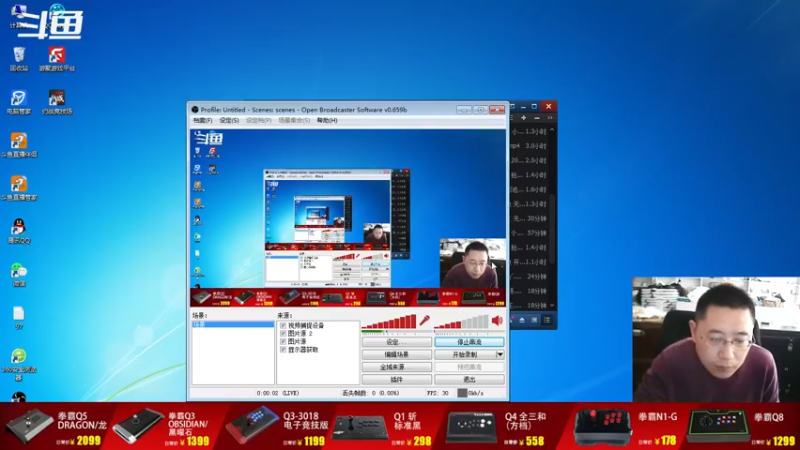Click the 编辑场景 button

click(x=397, y=354)
